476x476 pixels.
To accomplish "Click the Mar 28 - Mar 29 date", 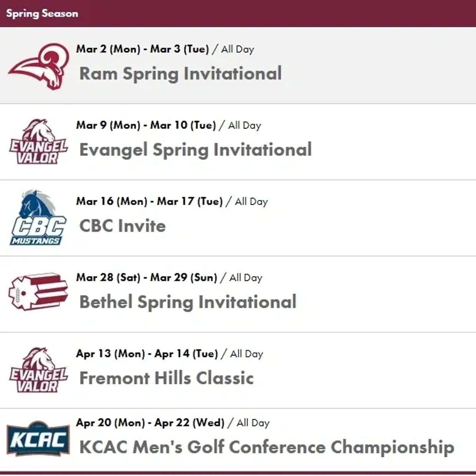I will coord(147,278).
